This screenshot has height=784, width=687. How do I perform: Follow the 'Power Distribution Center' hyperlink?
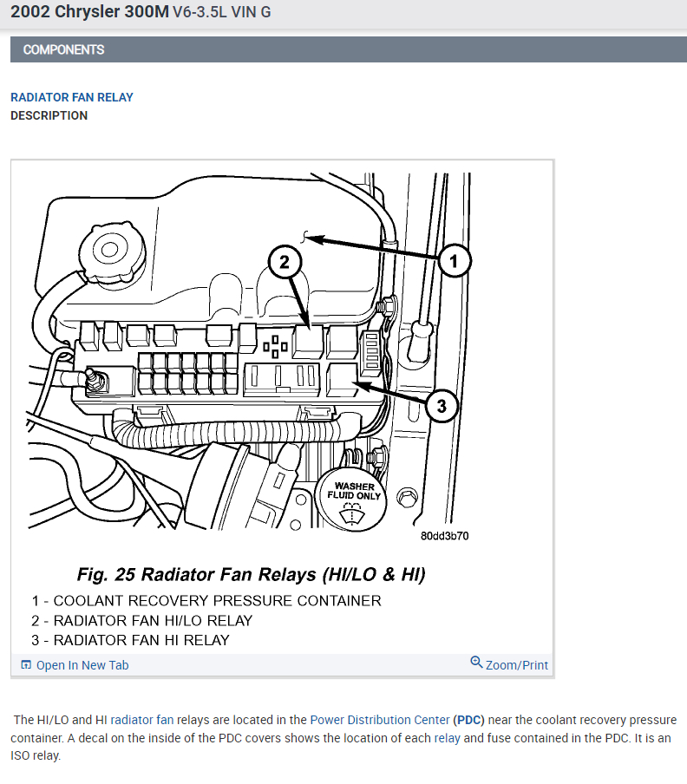[380, 720]
